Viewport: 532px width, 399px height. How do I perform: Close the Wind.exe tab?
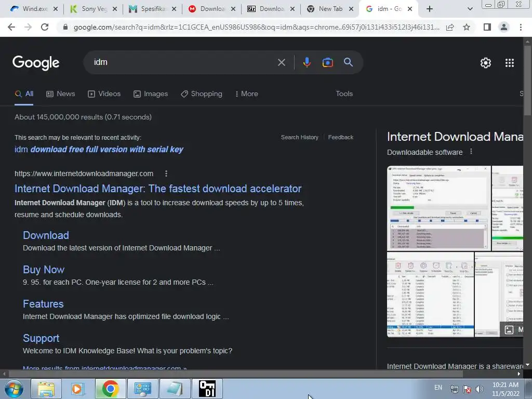56,9
